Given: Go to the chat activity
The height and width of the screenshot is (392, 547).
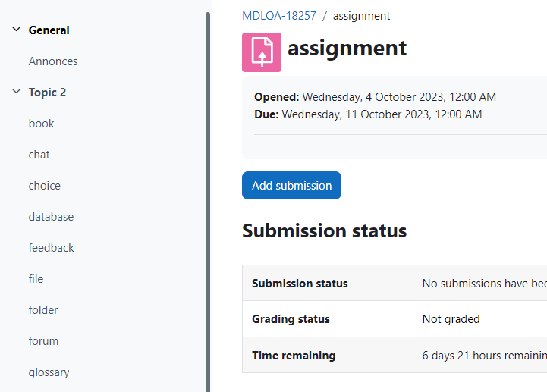Looking at the screenshot, I should click(x=39, y=155).
